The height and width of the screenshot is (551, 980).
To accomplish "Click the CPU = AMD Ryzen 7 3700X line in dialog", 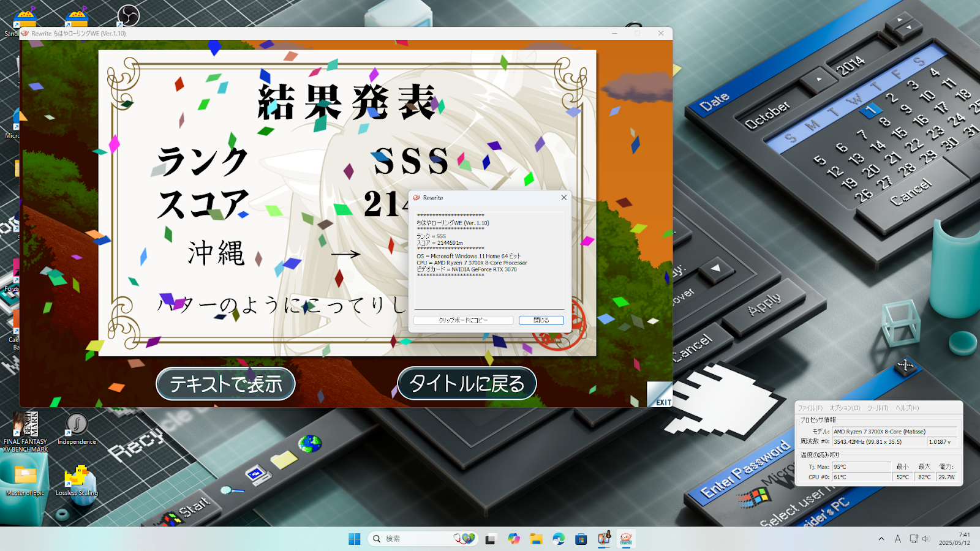I will point(472,263).
